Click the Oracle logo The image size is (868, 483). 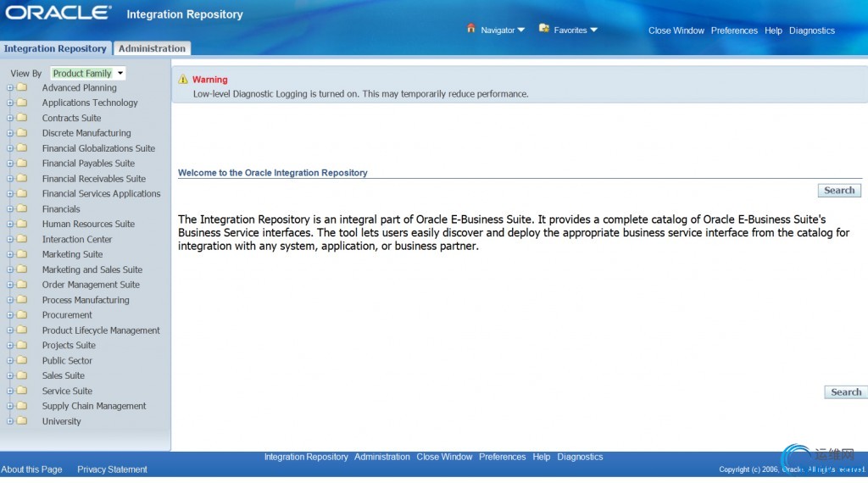[x=58, y=13]
